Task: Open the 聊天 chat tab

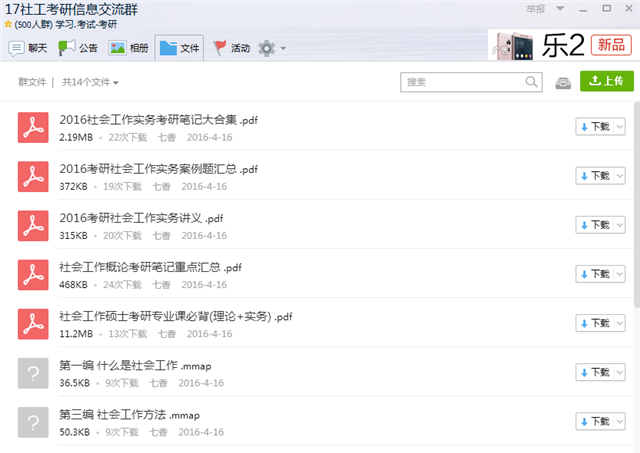Action: [28, 47]
